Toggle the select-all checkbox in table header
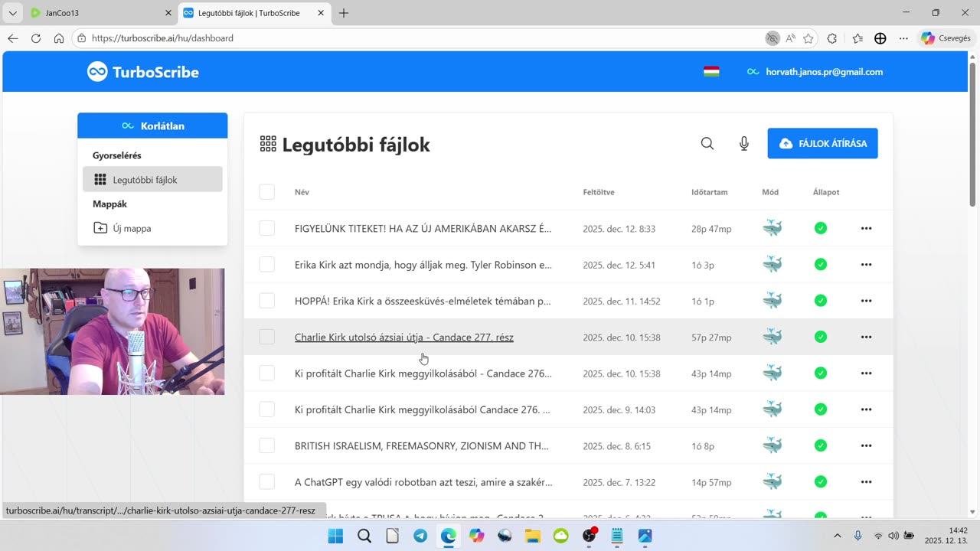980x551 pixels. click(266, 192)
